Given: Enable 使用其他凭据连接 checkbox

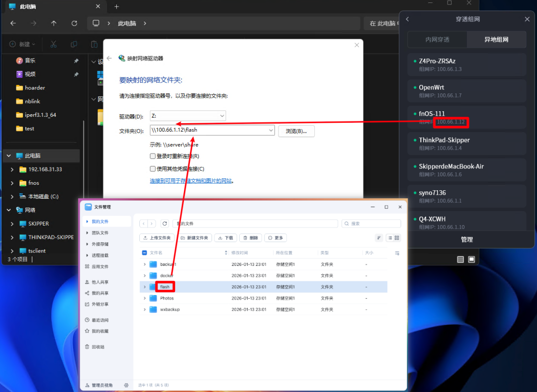Looking at the screenshot, I should click(x=153, y=168).
